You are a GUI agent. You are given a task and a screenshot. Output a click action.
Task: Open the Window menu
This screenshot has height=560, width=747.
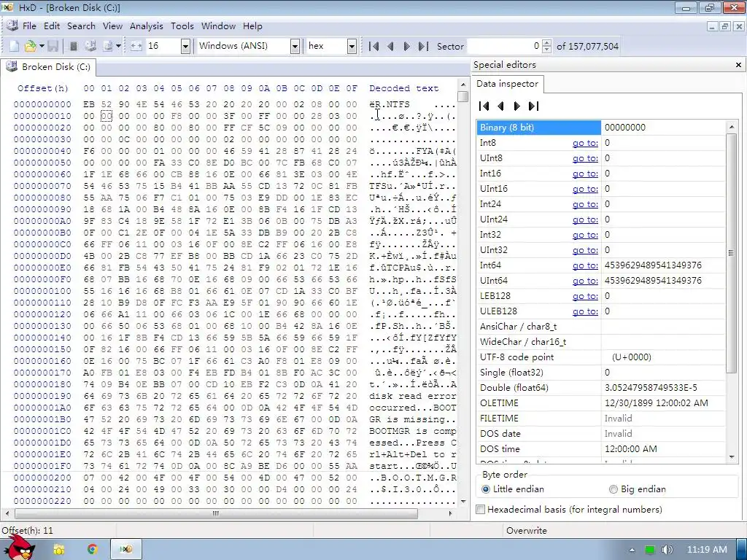point(218,26)
